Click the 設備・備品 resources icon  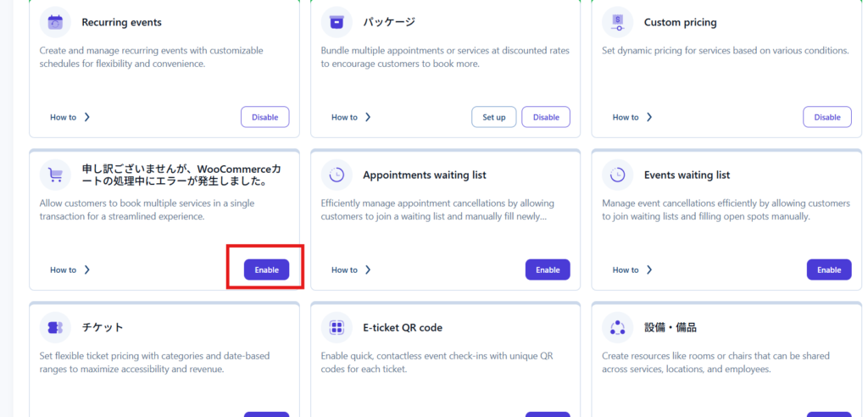tap(617, 327)
